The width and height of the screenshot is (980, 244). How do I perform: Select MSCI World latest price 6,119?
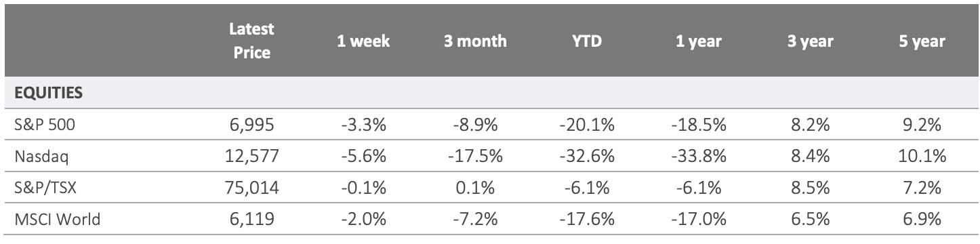(252, 219)
